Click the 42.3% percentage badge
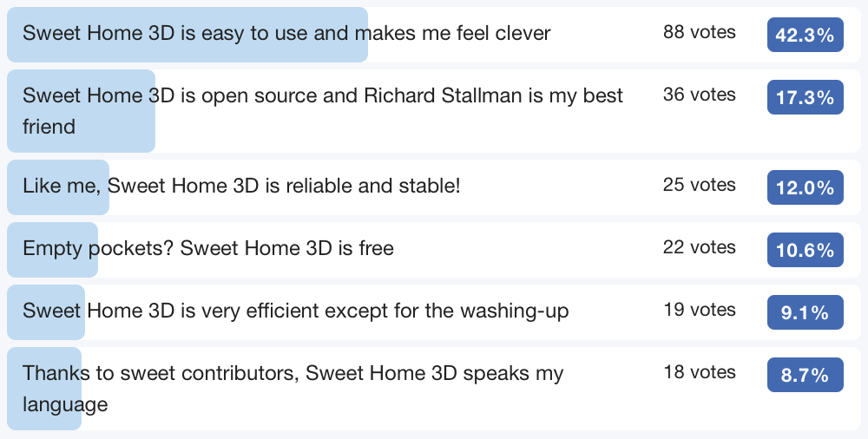 click(x=805, y=36)
